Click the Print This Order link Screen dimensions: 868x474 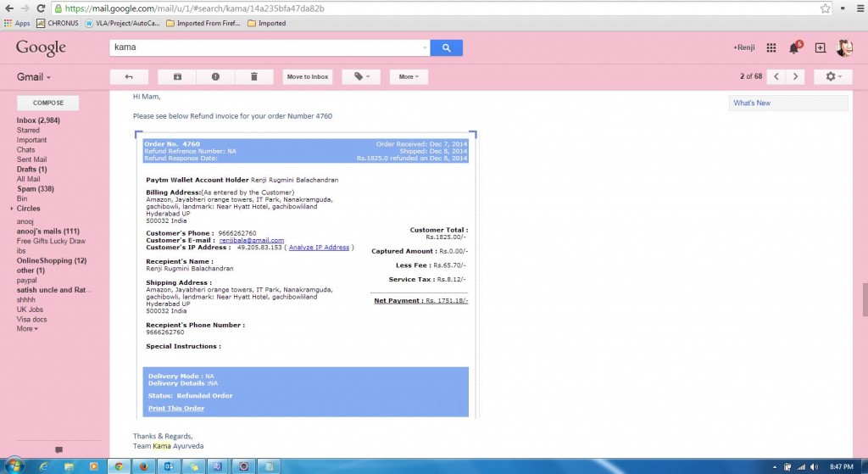(x=176, y=408)
